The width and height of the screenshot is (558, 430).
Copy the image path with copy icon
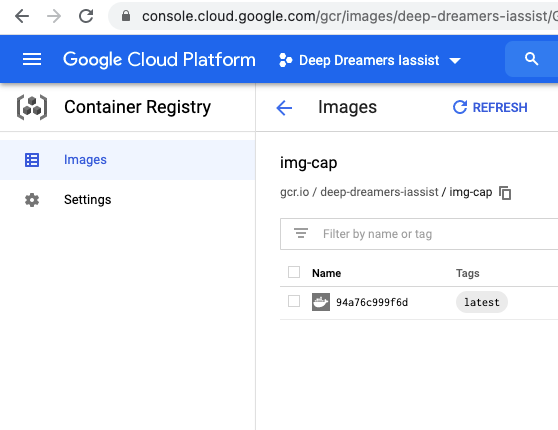505,193
